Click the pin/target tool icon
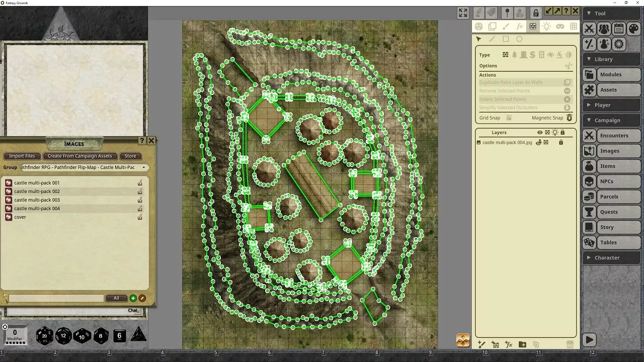This screenshot has width=644, height=362. (507, 13)
